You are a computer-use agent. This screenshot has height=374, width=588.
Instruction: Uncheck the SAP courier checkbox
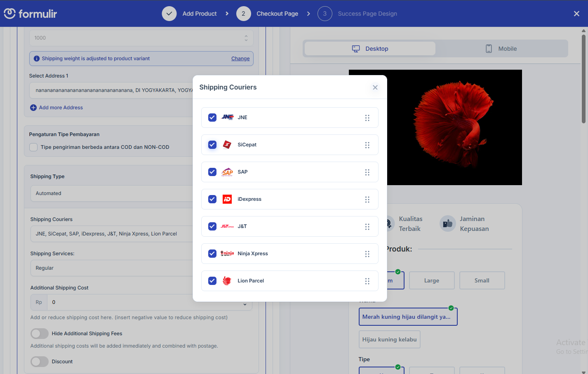tap(212, 172)
